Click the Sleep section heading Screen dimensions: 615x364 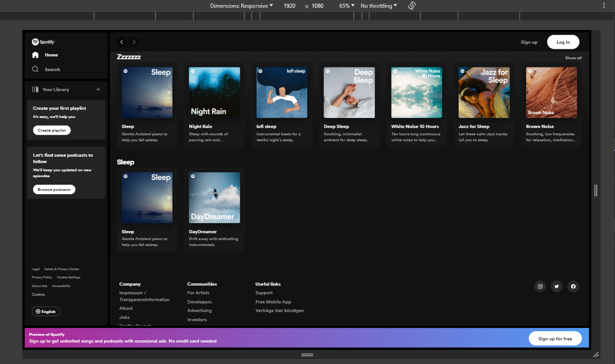125,162
